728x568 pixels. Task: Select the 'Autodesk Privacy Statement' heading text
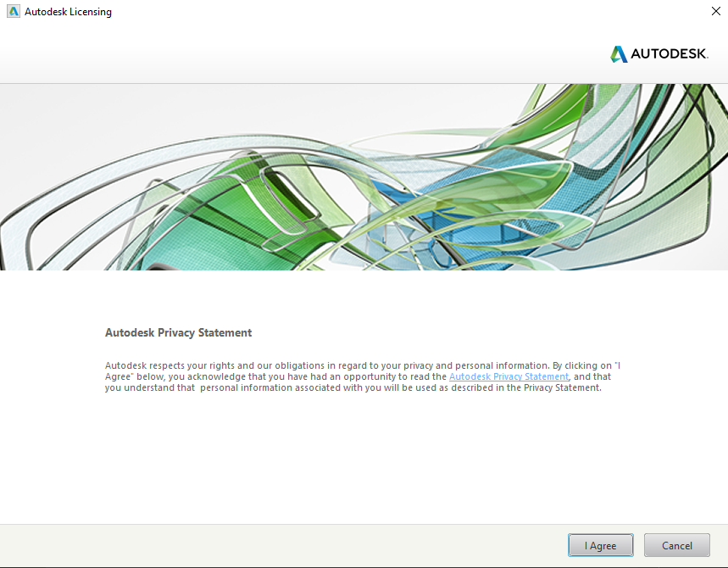click(178, 332)
